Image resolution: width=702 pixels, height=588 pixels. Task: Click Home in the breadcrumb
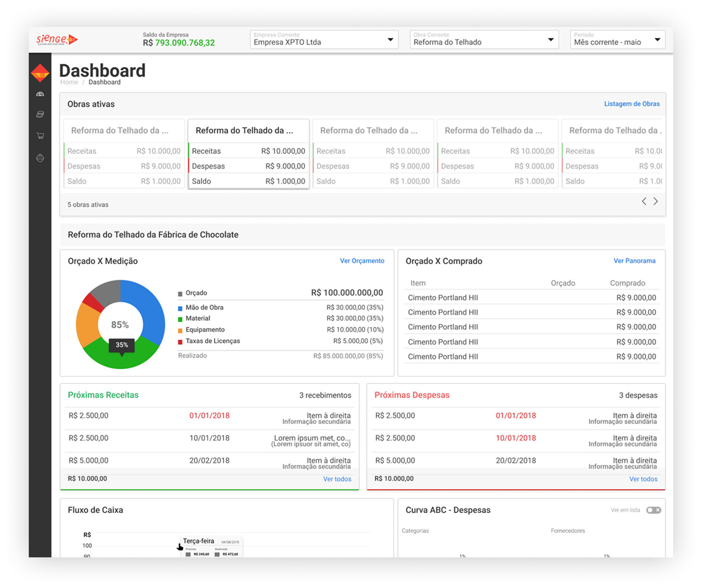click(x=69, y=82)
